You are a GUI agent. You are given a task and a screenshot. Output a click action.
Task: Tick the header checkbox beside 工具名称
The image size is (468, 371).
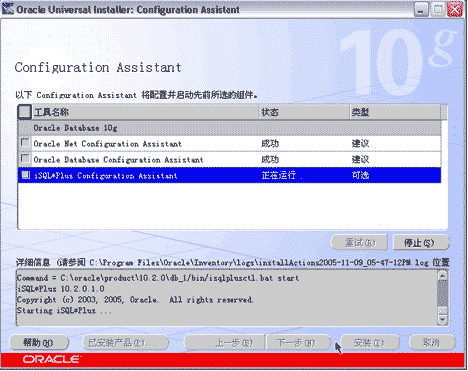(x=24, y=112)
